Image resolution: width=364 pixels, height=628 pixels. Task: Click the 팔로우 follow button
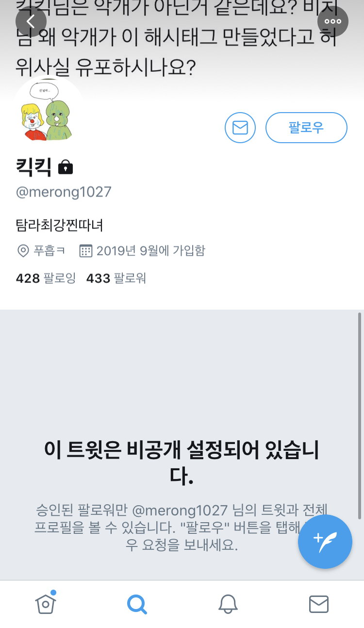pos(306,128)
